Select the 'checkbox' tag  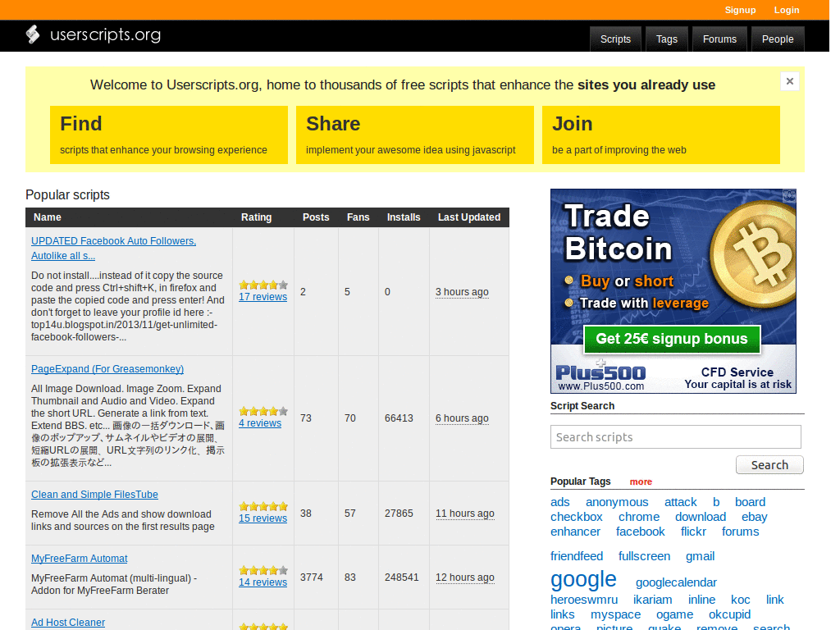coord(577,517)
